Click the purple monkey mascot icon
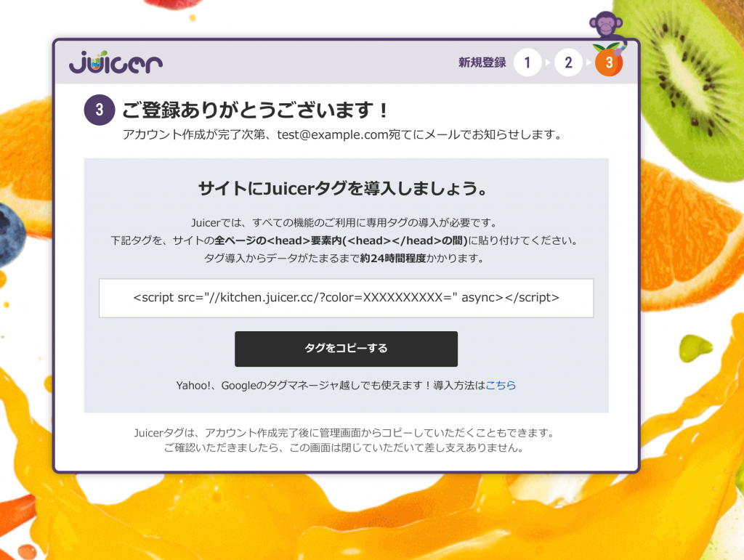The width and height of the screenshot is (744, 560). (606, 25)
